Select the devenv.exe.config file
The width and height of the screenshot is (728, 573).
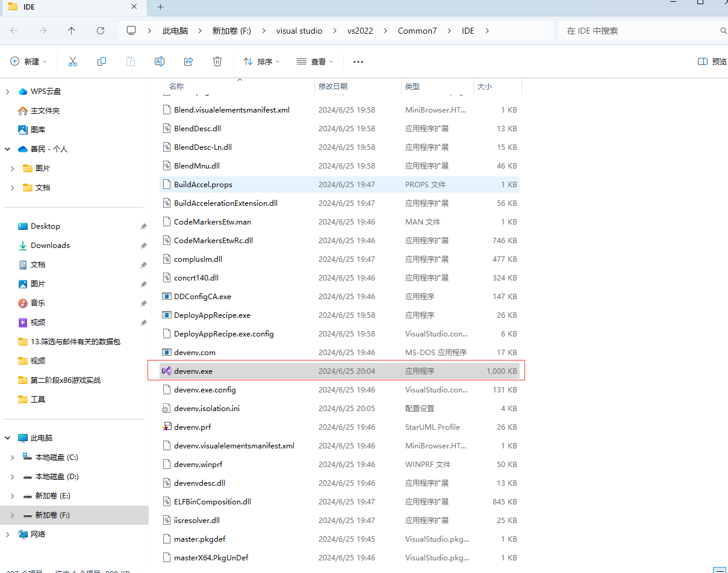pos(340,389)
